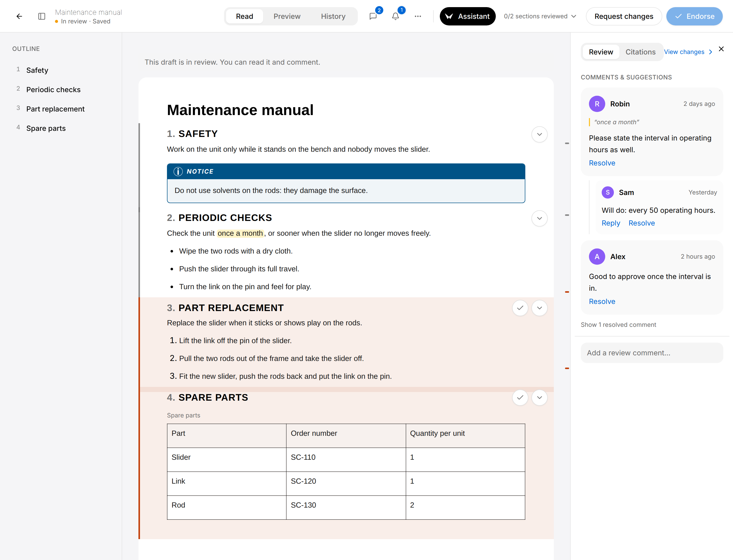This screenshot has height=560, width=733.
Task: Resolve Sam's reply
Action: (x=641, y=223)
